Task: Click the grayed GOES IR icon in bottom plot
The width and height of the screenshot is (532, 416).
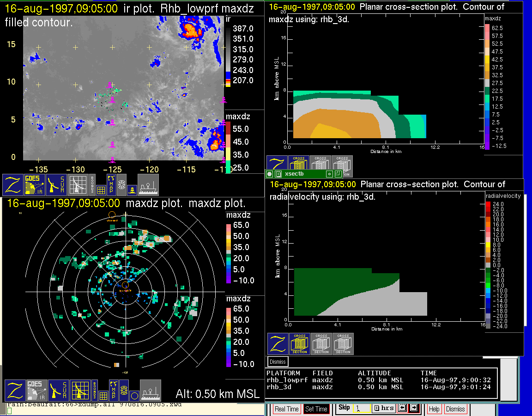Action: (36, 391)
